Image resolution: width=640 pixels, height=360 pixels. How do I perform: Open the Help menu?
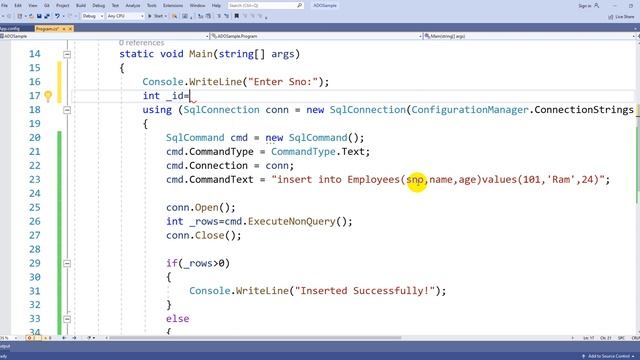pos(216,6)
